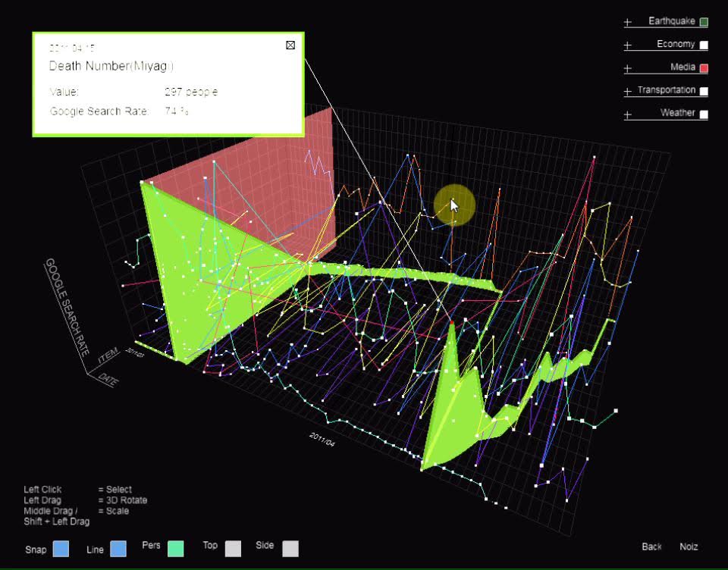Toggle the Snap option box

click(61, 549)
